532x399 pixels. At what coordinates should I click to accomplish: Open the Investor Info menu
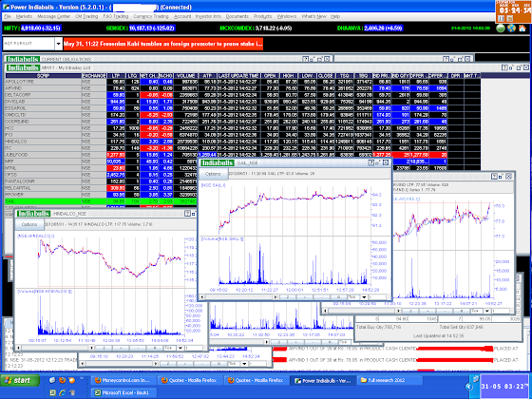[208, 16]
